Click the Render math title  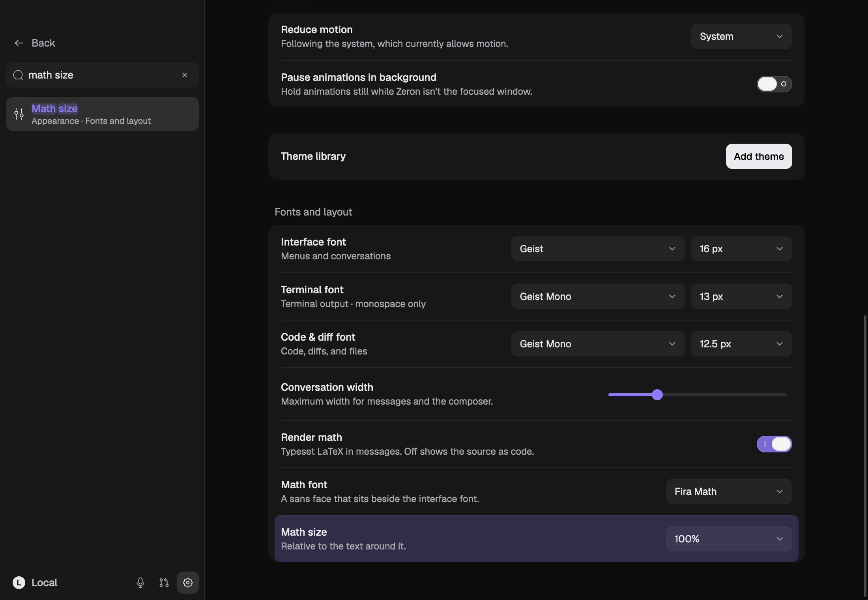[x=311, y=437]
